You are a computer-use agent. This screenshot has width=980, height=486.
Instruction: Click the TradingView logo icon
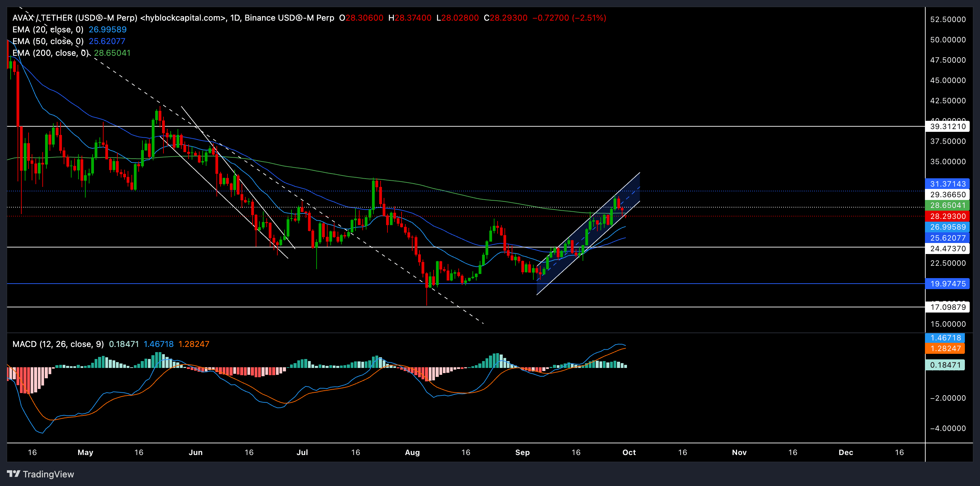click(x=13, y=474)
